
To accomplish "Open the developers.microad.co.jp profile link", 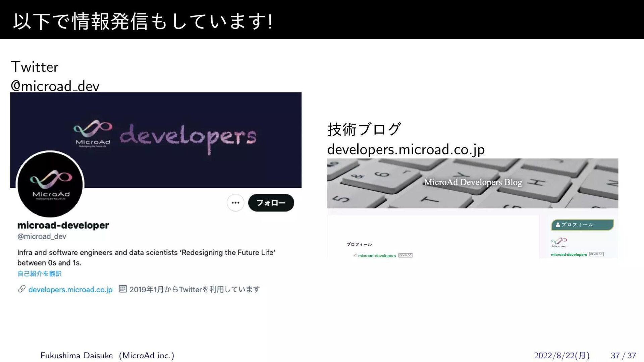I will [x=70, y=290].
